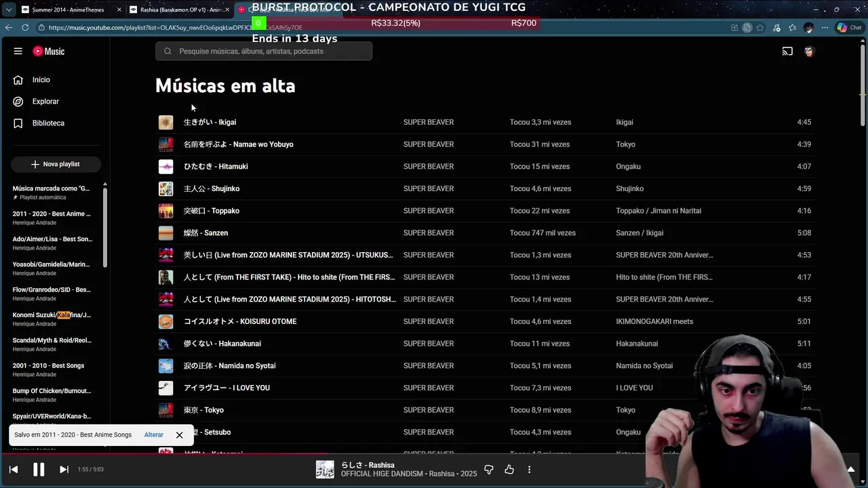868x488 pixels.
Task: Open browser Settings and more menu
Action: 825,28
